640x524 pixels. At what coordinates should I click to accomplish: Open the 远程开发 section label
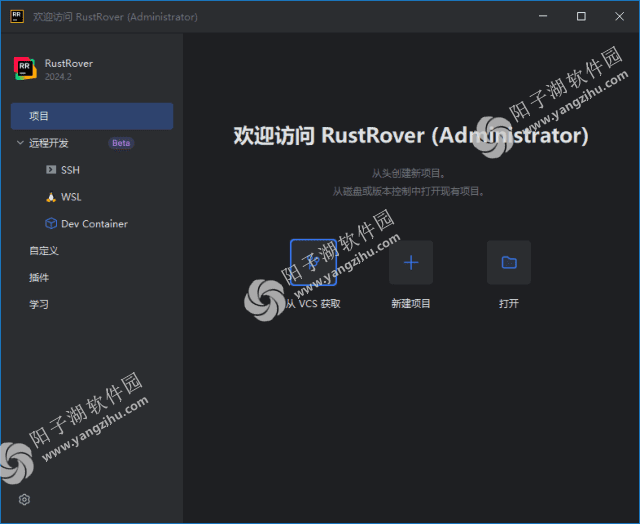[49, 143]
